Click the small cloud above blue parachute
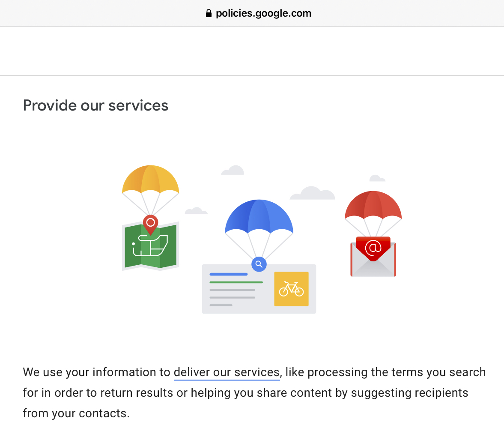The height and width of the screenshot is (431, 504). pyautogui.click(x=233, y=170)
